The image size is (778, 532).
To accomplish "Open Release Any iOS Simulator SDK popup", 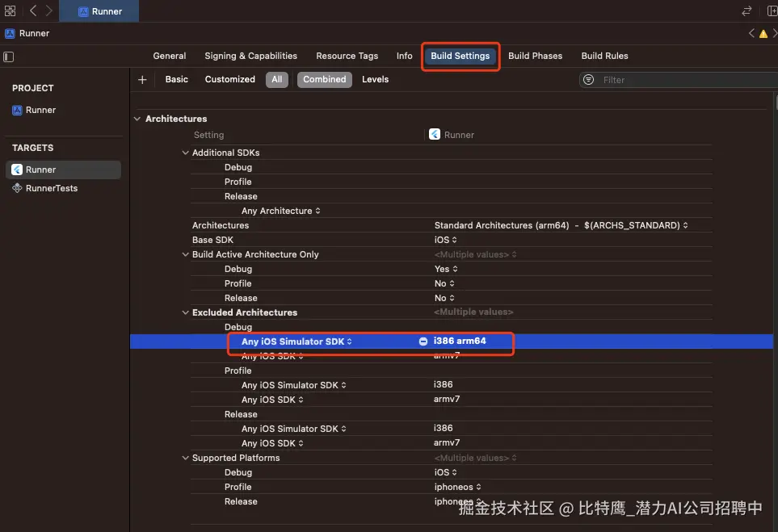I will pyautogui.click(x=294, y=429).
